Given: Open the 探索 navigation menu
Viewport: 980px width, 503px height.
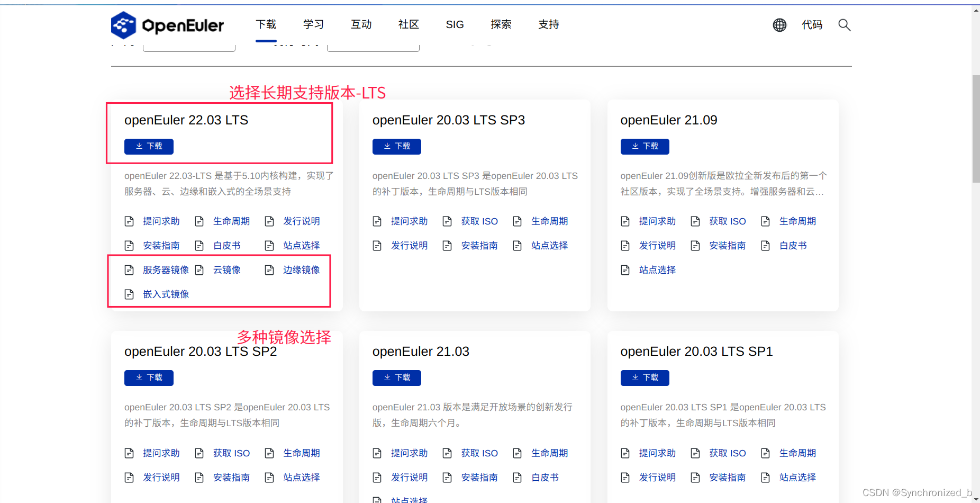Looking at the screenshot, I should coord(501,25).
